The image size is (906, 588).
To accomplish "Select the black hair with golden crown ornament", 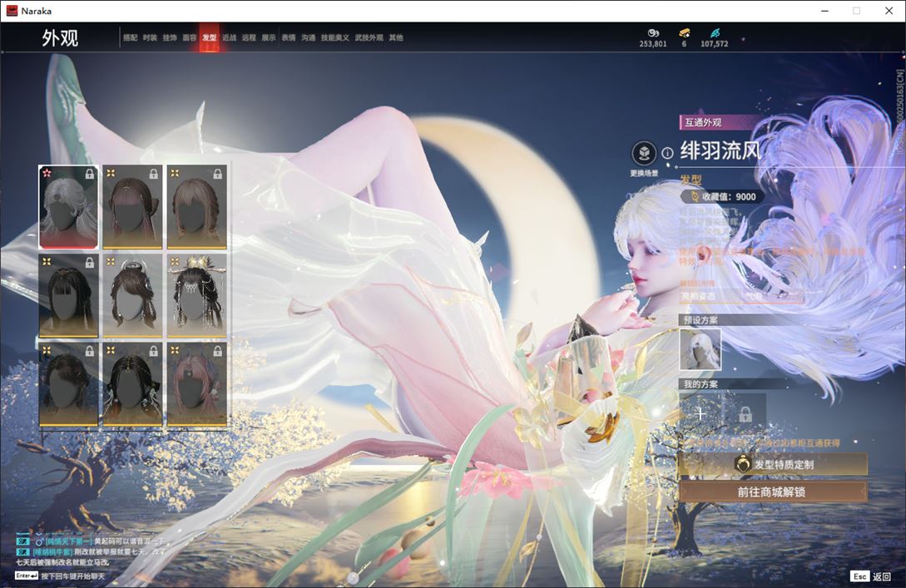I will (196, 296).
